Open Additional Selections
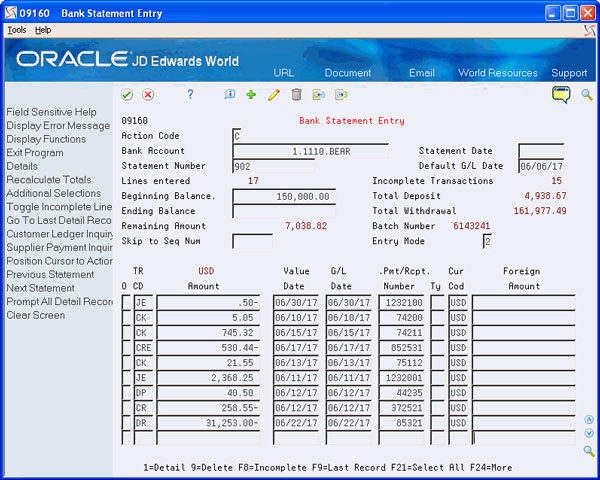This screenshot has width=600, height=480. (54, 193)
